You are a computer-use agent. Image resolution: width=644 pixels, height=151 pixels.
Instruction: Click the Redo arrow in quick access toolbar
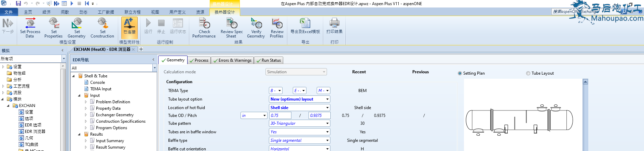(38, 3)
